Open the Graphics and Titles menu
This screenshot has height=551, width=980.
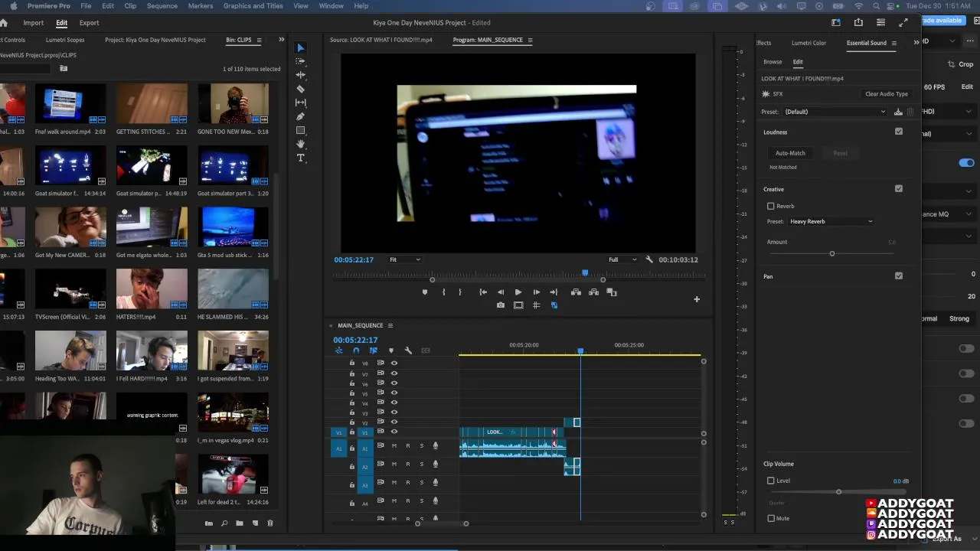tap(253, 5)
